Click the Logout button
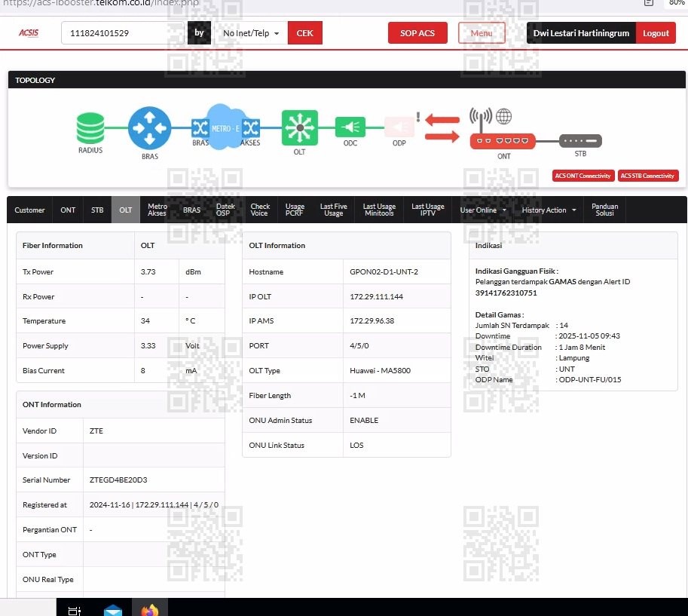 coord(656,33)
